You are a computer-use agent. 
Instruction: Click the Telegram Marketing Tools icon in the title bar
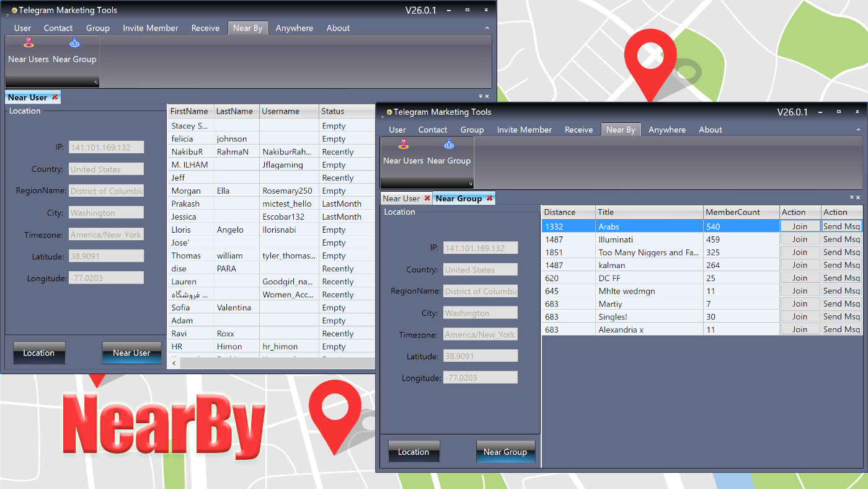(389, 112)
